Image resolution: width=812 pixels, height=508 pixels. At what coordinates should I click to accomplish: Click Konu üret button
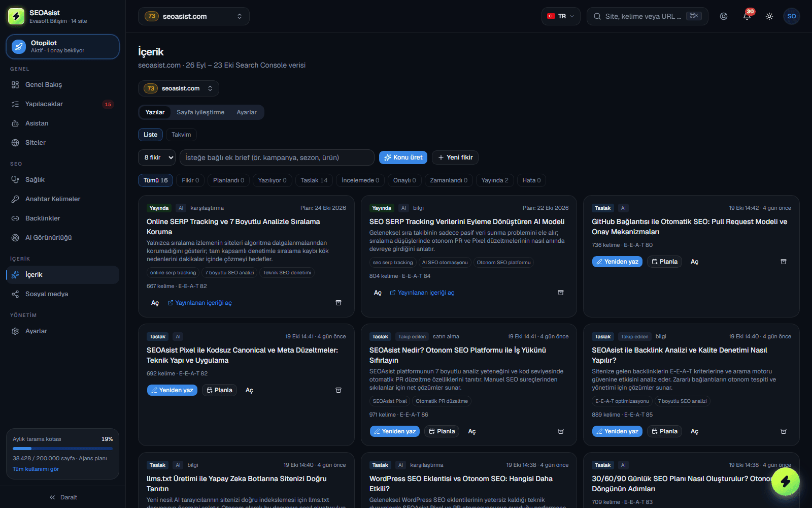pos(403,157)
